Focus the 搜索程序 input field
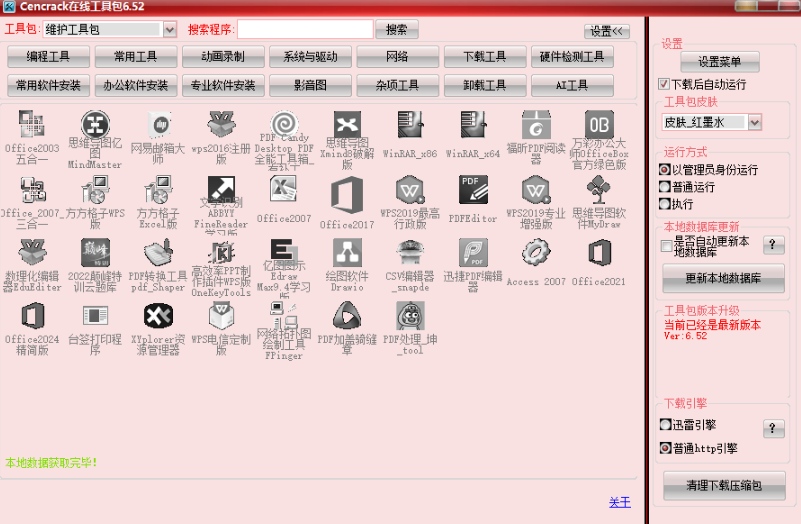This screenshot has height=524, width=801. click(x=305, y=30)
